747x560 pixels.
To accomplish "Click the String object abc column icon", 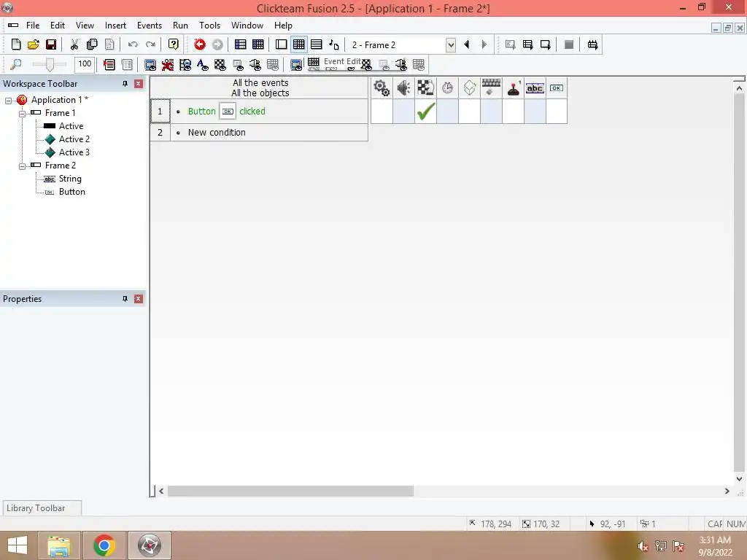I will pos(535,88).
